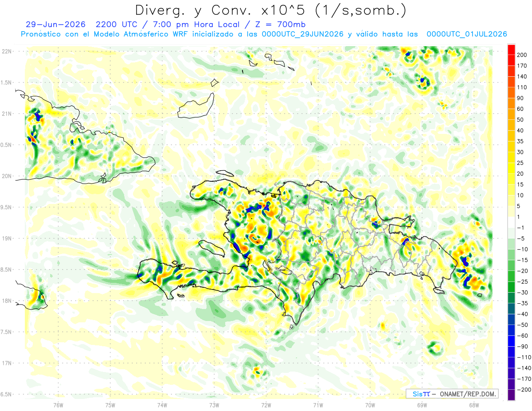
Task: Click the initialization time '0000UTC_29JUN2026'
Action: [x=303, y=34]
